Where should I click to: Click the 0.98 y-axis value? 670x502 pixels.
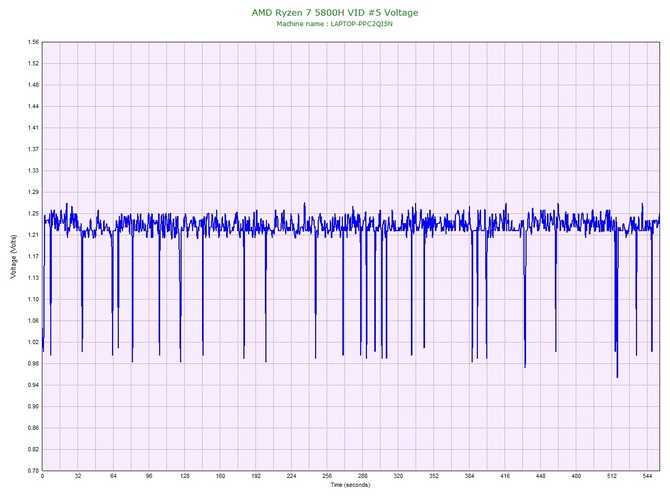[x=33, y=364]
